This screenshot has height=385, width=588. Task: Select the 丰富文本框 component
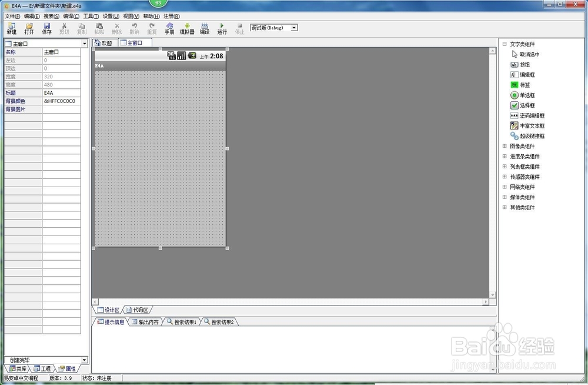click(527, 126)
